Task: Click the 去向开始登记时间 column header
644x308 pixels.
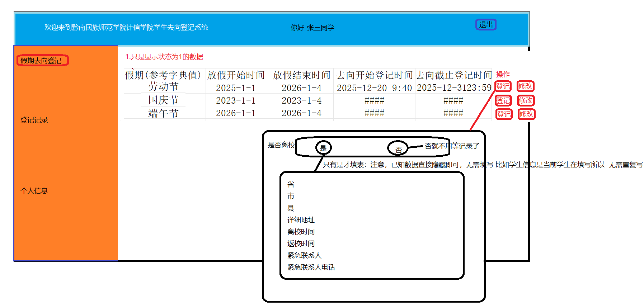Action: coord(375,75)
